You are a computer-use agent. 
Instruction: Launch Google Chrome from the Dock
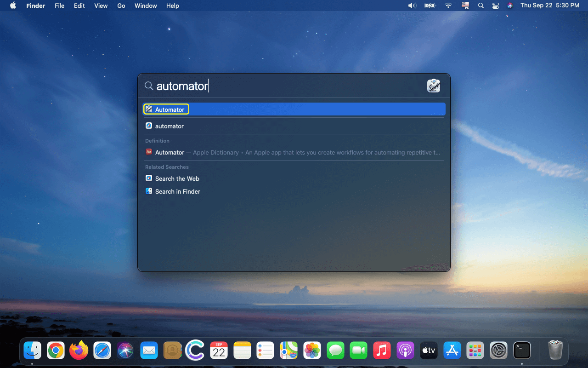[x=56, y=350]
